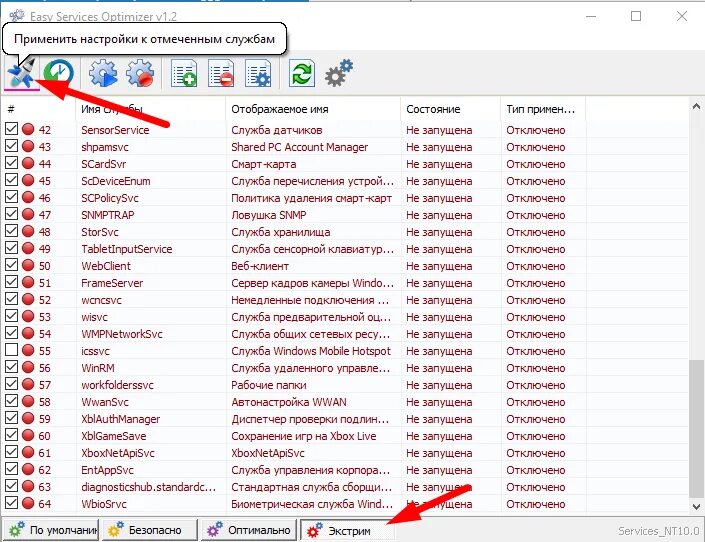
Task: Click the add service list icon
Action: 184,73
